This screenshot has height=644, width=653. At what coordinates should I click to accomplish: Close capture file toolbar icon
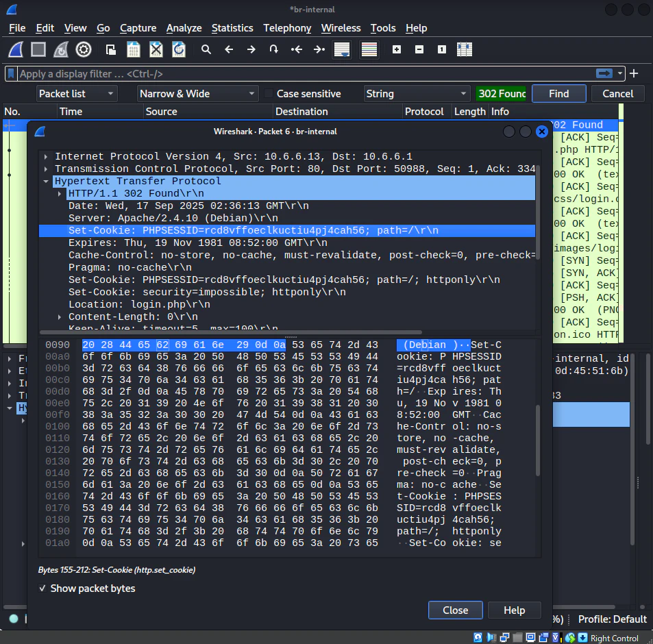point(156,49)
